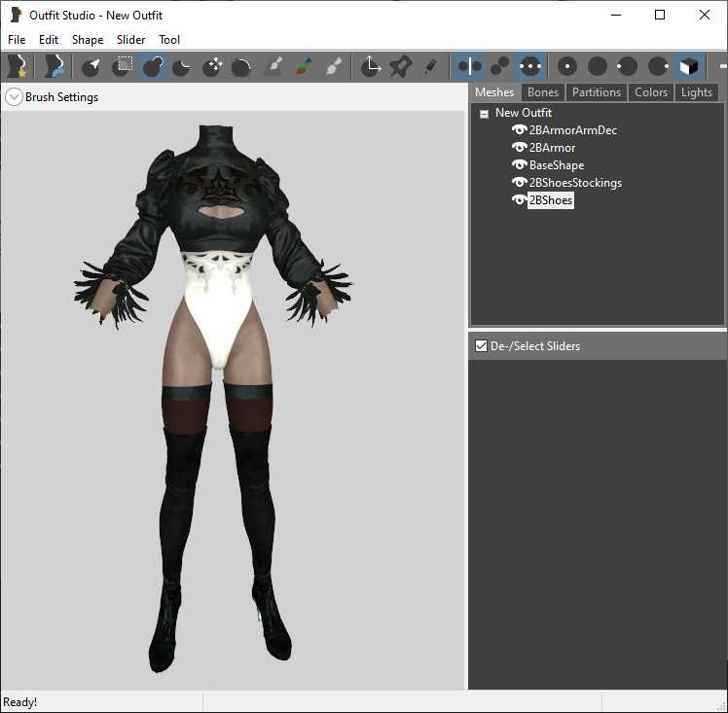Hide the 2BShoes mesh using its eye icon
This screenshot has width=728, height=713.
519,200
